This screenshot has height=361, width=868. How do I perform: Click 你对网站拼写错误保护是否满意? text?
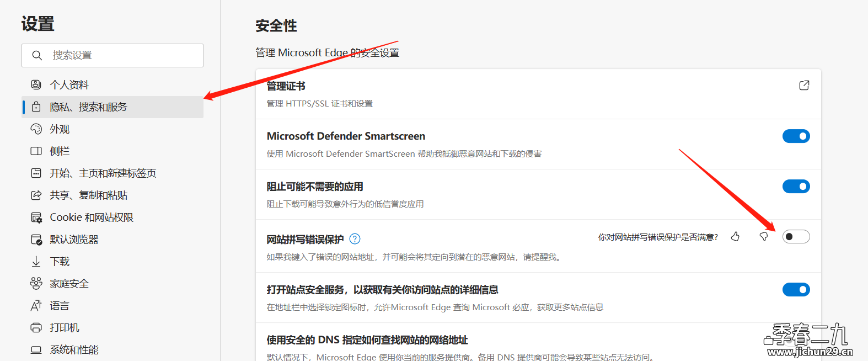click(658, 237)
